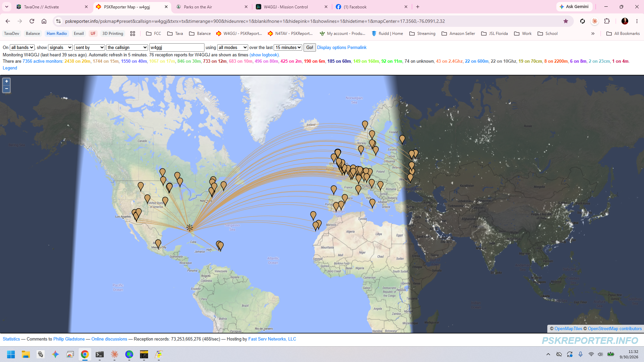The image size is (644, 362).
Task: Switch to the Facebook tab
Action: click(371, 7)
